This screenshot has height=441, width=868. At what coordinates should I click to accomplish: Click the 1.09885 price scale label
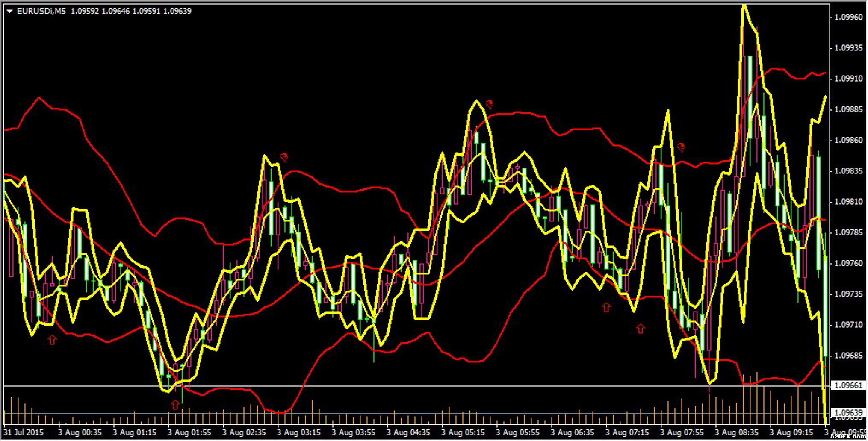point(848,109)
